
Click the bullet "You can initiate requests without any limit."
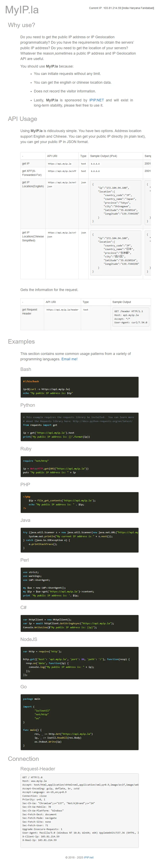67,74
